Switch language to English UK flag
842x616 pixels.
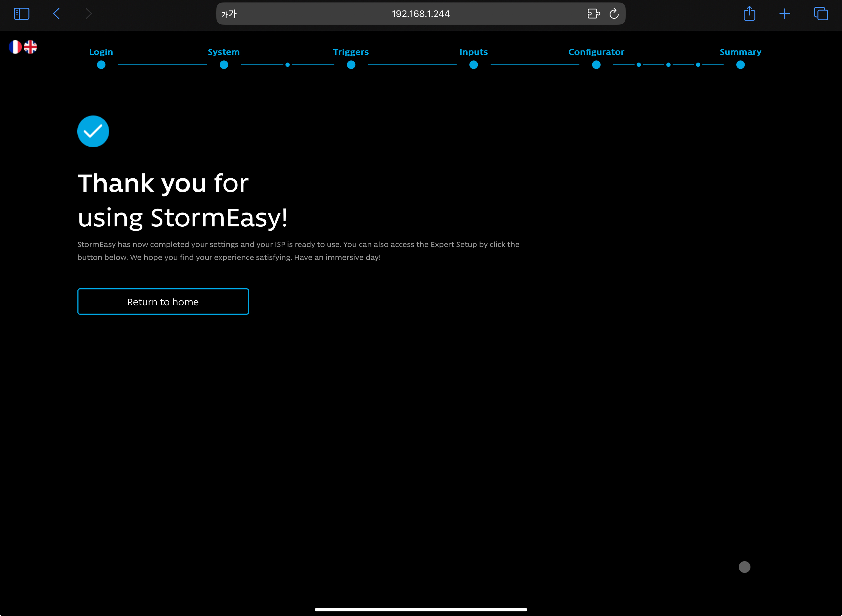(31, 47)
